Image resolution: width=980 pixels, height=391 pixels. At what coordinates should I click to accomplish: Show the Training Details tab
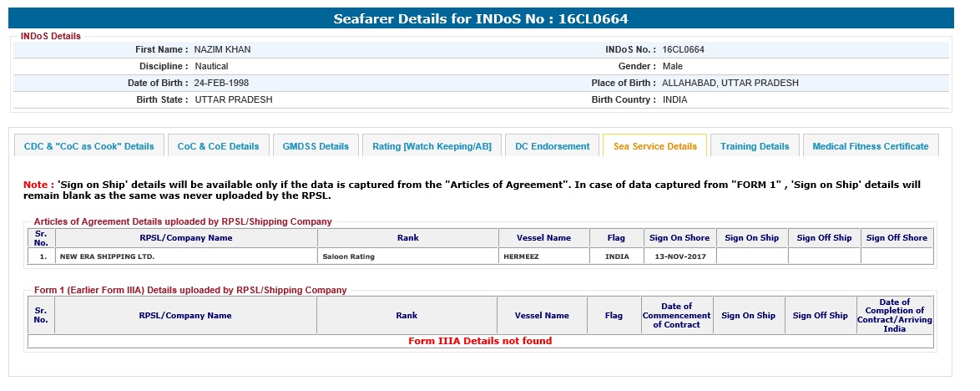coord(755,146)
